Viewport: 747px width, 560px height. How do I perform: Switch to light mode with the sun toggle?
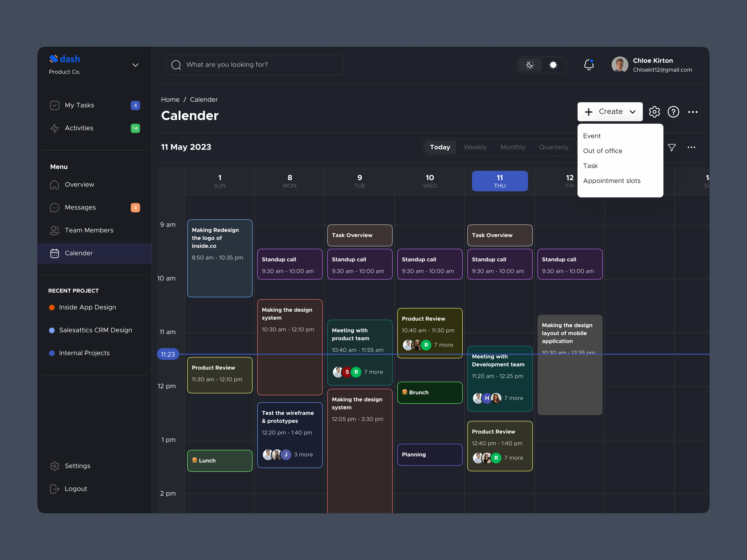pos(553,64)
